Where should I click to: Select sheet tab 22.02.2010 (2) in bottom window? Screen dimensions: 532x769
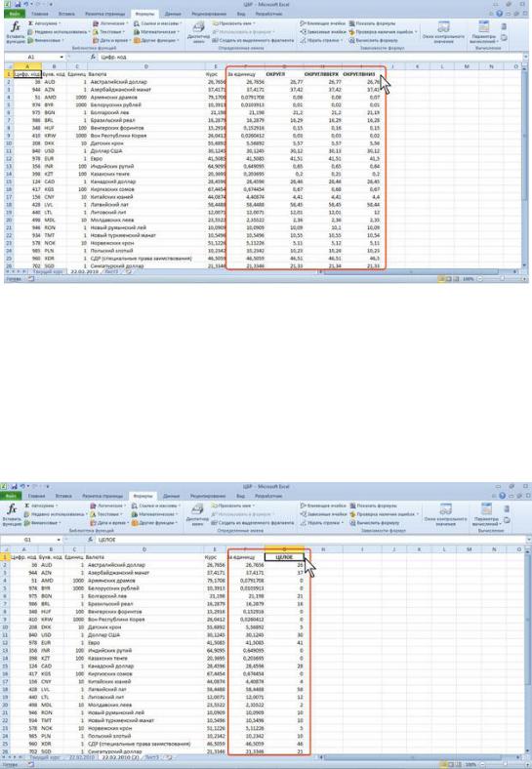point(120,757)
